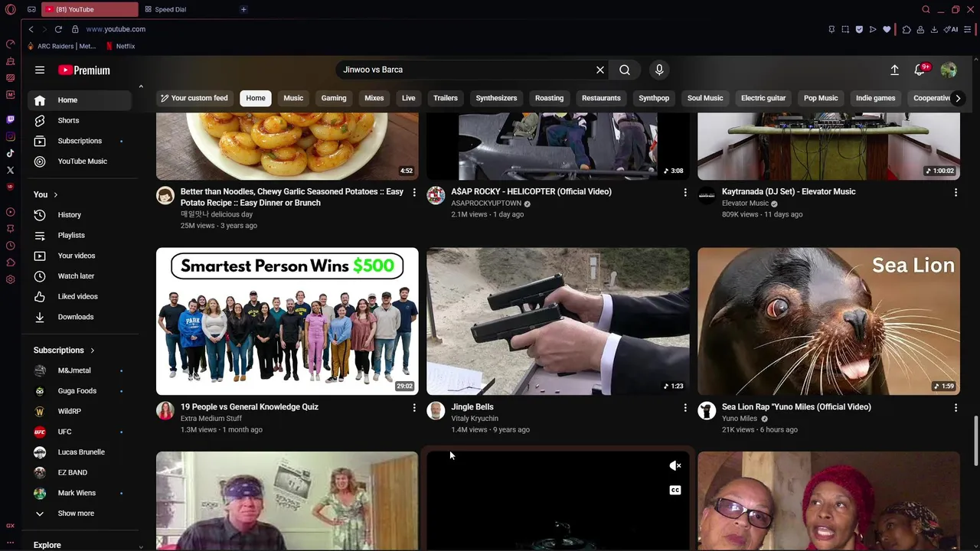The image size is (980, 551).
Task: Expand the Subscriptions section chevron
Action: [93, 350]
